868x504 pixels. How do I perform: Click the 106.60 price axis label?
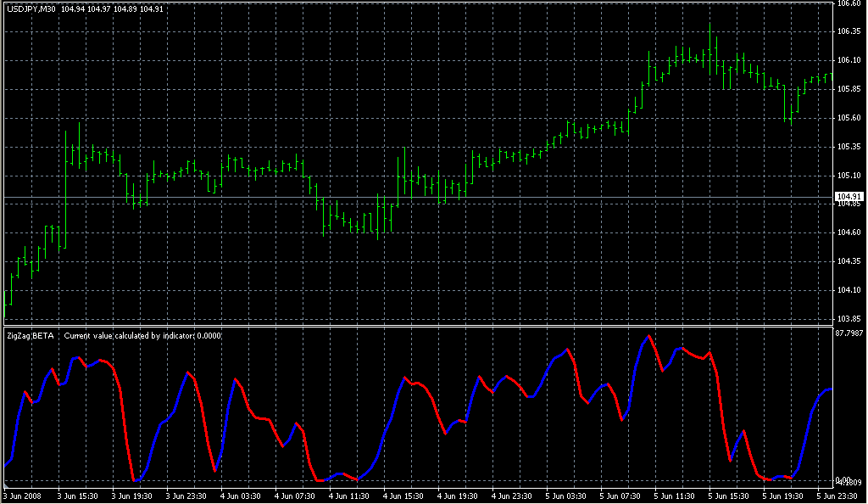[x=849, y=3]
